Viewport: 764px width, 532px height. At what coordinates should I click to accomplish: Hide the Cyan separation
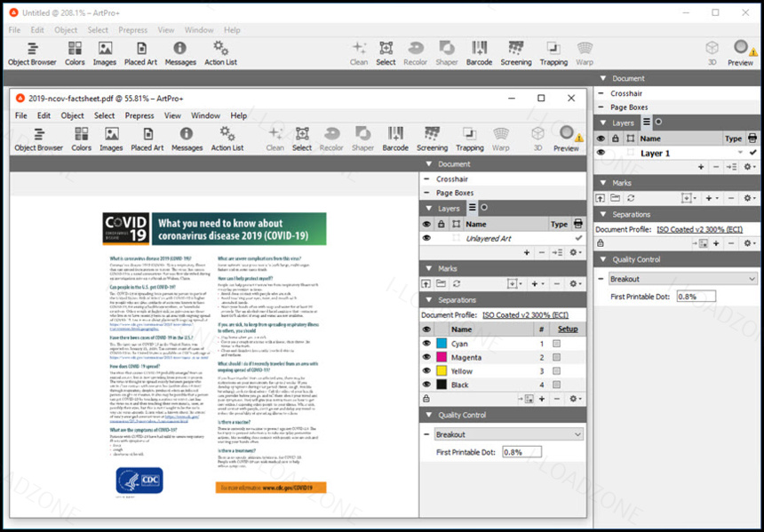pos(426,344)
